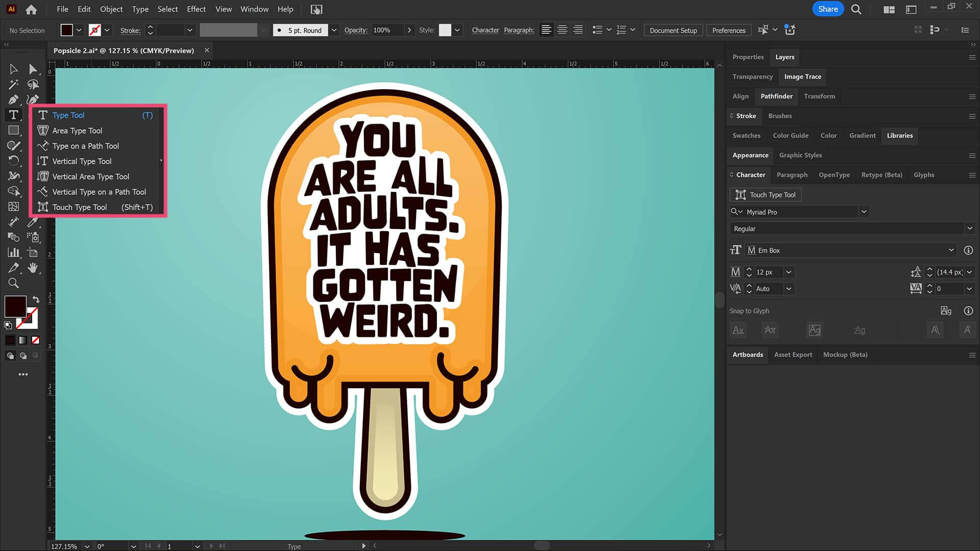Open the stroke weight dropdown
This screenshot has width=980, height=551.
tap(190, 30)
